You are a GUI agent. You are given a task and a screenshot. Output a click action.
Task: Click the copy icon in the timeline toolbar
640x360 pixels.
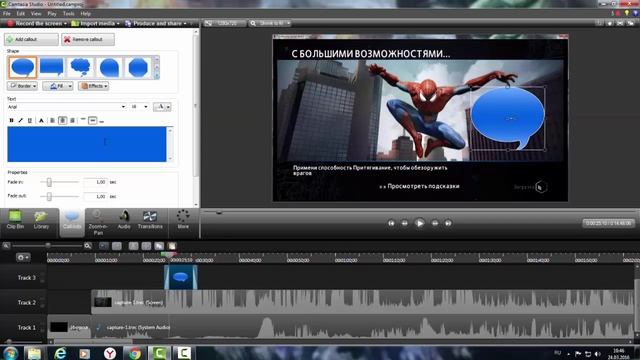pyautogui.click(x=159, y=246)
